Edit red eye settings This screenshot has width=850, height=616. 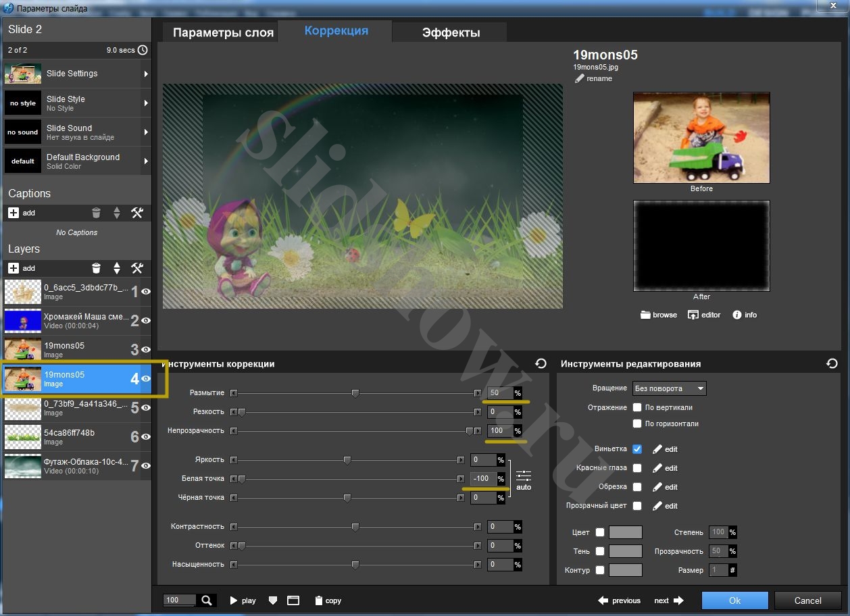tap(665, 468)
